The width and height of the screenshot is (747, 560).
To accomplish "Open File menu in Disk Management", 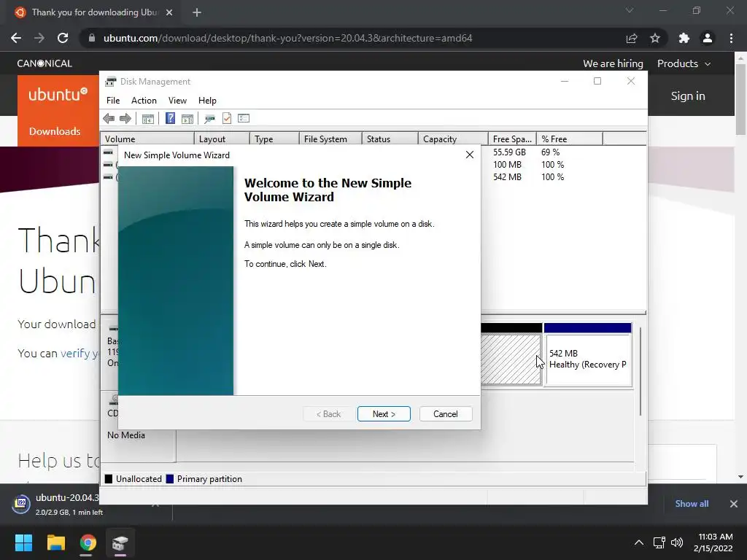I will [113, 101].
